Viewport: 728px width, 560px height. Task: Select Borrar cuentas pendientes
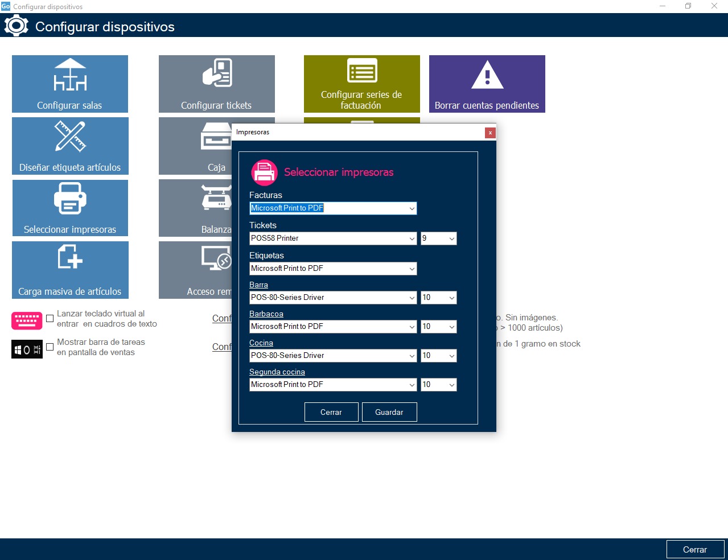pos(487,84)
